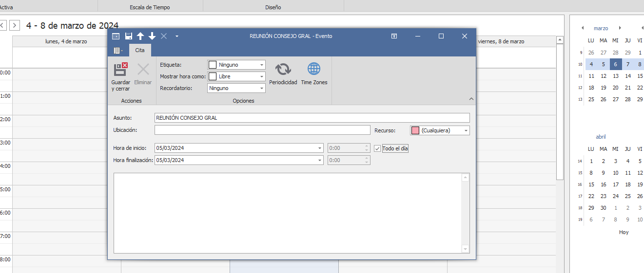Open Hora de inicio date picker
The image size is (644, 273).
[x=320, y=148]
